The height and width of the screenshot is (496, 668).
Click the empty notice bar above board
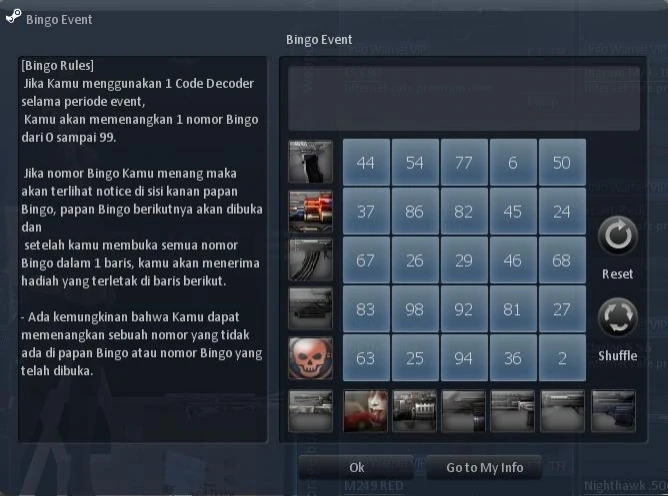coord(464,98)
